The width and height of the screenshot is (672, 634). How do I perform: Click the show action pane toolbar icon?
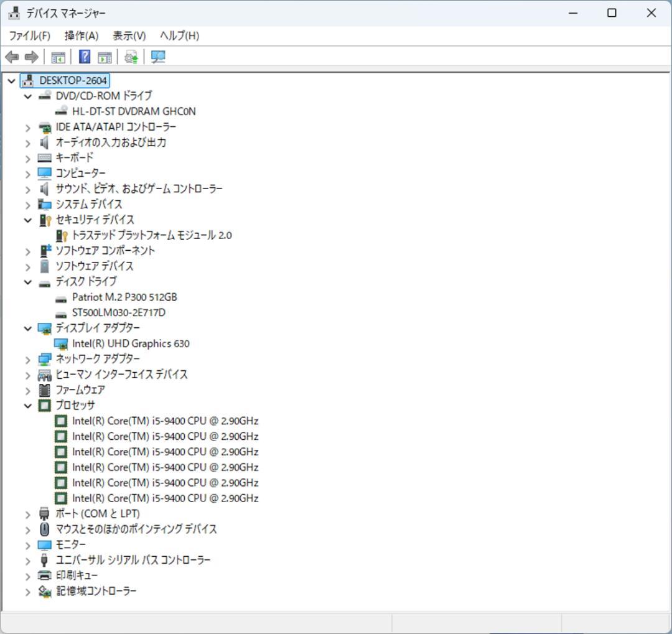(x=104, y=57)
